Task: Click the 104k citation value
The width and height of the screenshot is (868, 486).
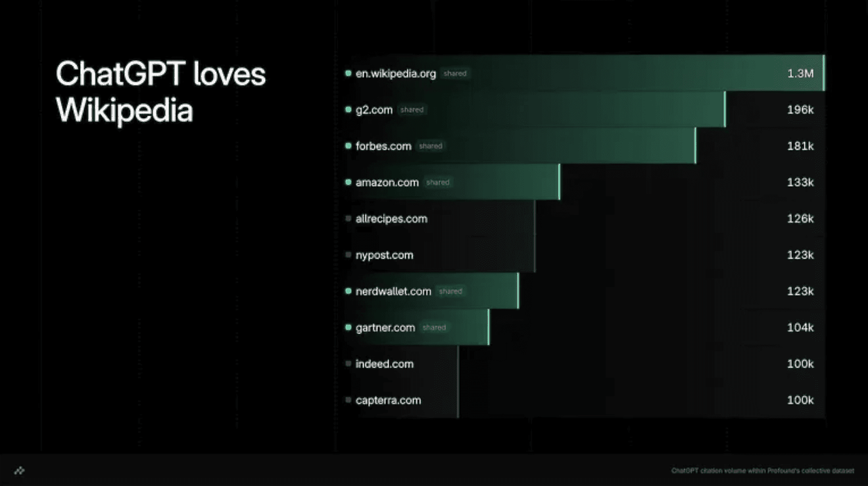Action: 800,327
